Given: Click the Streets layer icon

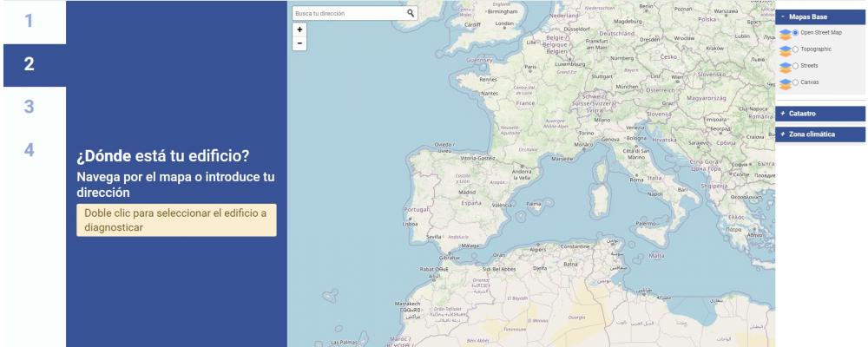Looking at the screenshot, I should [x=785, y=68].
